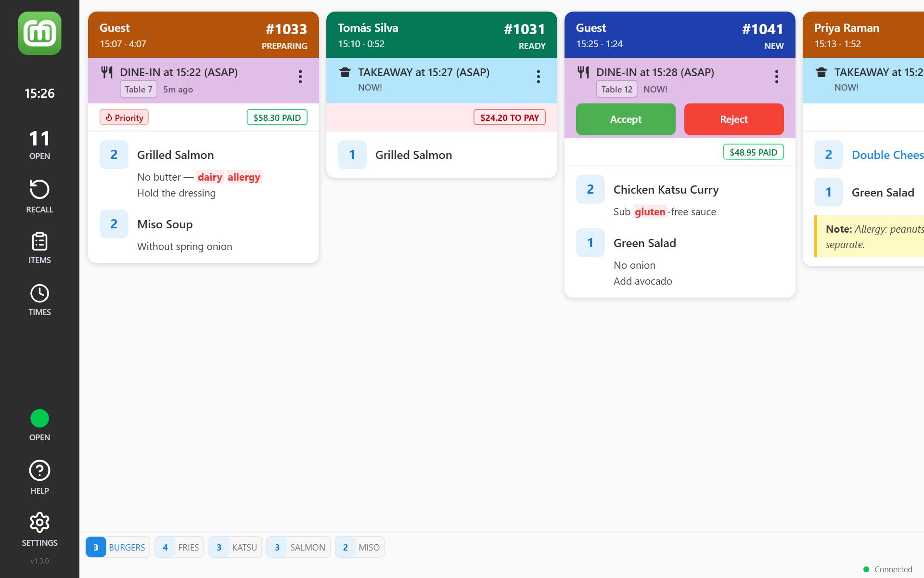This screenshot has height=578, width=924.
Task: Click the Connected status indicator
Action: tap(888, 569)
